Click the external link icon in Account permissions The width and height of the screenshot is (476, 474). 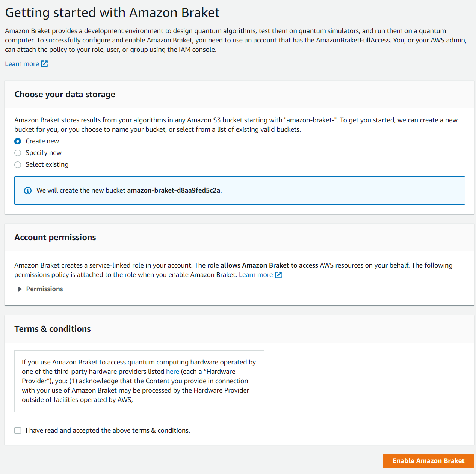click(x=278, y=275)
